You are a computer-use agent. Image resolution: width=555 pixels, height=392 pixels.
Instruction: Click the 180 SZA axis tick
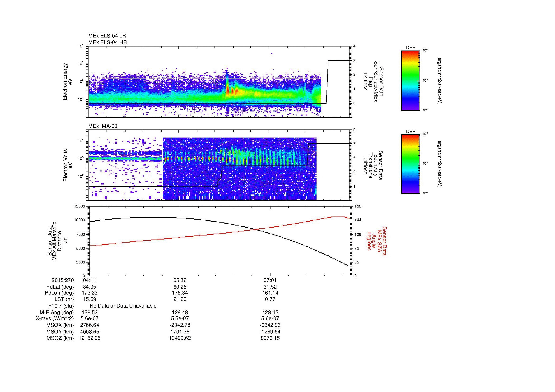pos(358,206)
